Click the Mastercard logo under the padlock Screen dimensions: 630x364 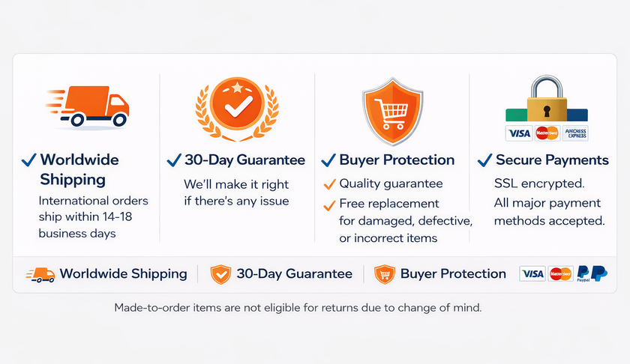(547, 133)
